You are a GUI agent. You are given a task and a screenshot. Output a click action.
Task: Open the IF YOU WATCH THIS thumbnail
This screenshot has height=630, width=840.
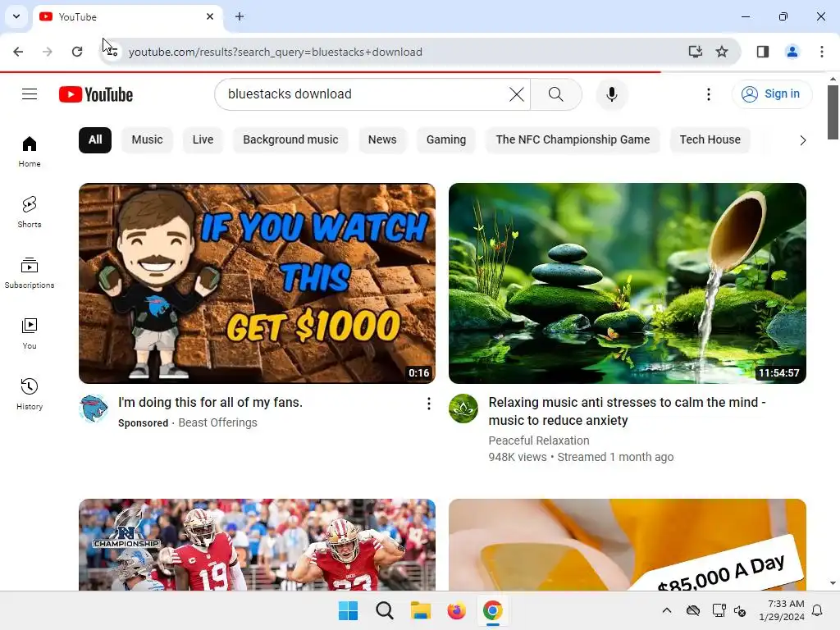tap(257, 283)
